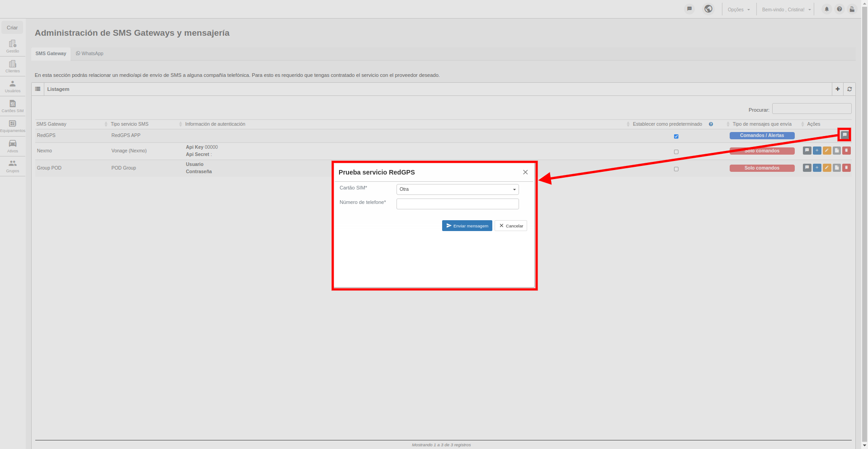Image resolution: width=868 pixels, height=449 pixels.
Task: Click the blue plus icon in Group POD row
Action: click(x=817, y=168)
